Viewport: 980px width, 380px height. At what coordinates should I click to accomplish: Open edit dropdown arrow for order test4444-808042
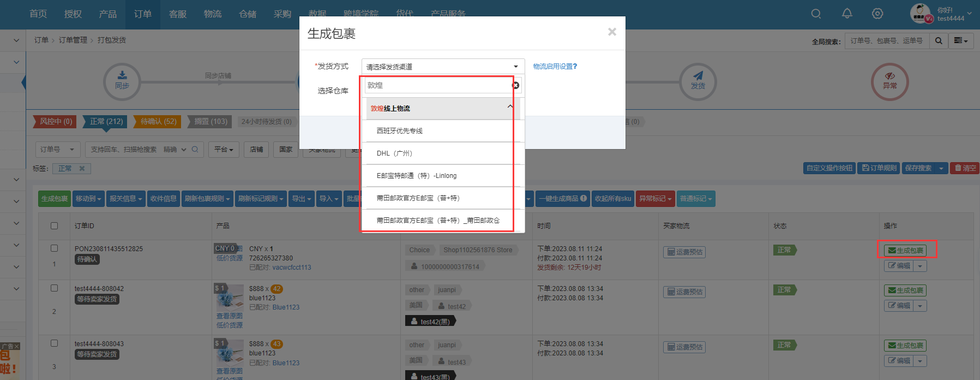coord(920,306)
